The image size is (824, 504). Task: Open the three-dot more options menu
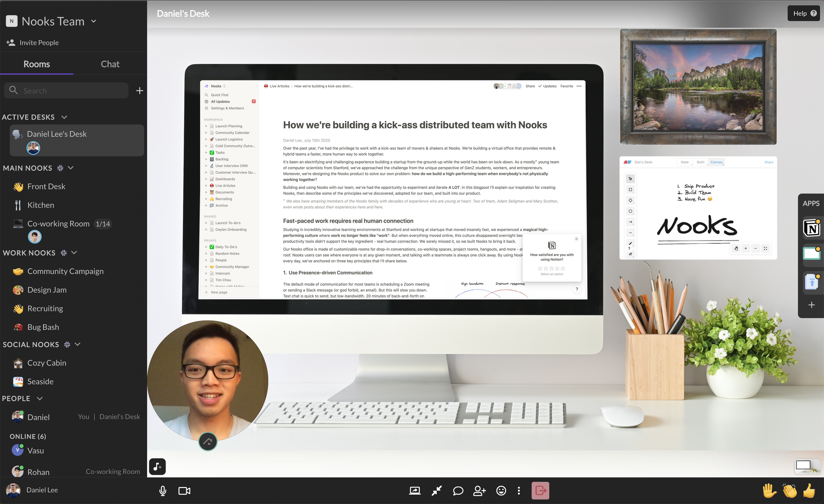pyautogui.click(x=519, y=490)
